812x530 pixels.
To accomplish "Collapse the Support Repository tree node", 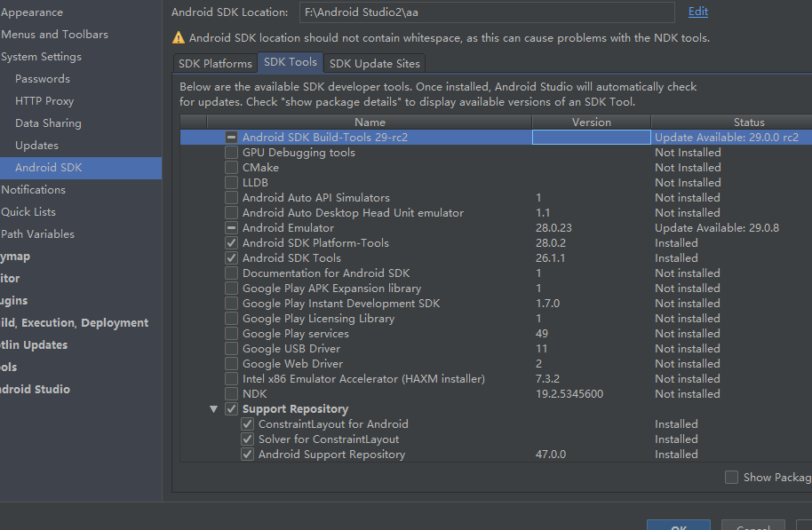I will click(213, 409).
